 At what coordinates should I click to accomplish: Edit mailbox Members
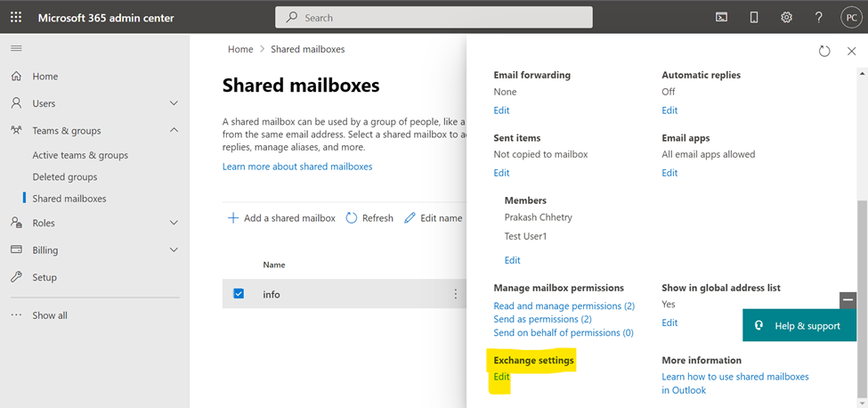click(x=513, y=259)
